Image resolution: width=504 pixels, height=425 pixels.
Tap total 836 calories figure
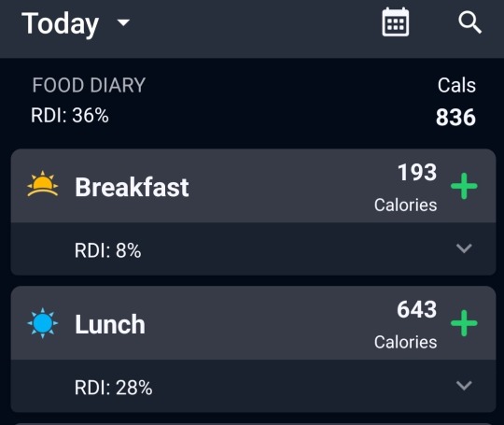tap(455, 117)
